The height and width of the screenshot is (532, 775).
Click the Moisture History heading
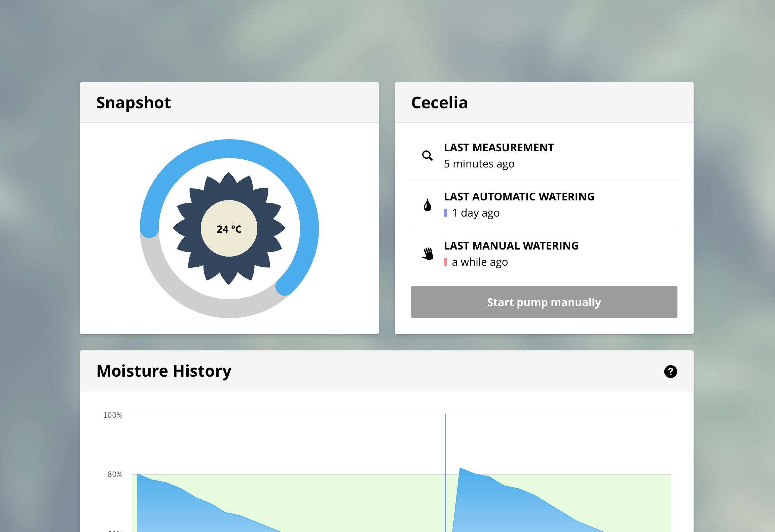click(164, 371)
